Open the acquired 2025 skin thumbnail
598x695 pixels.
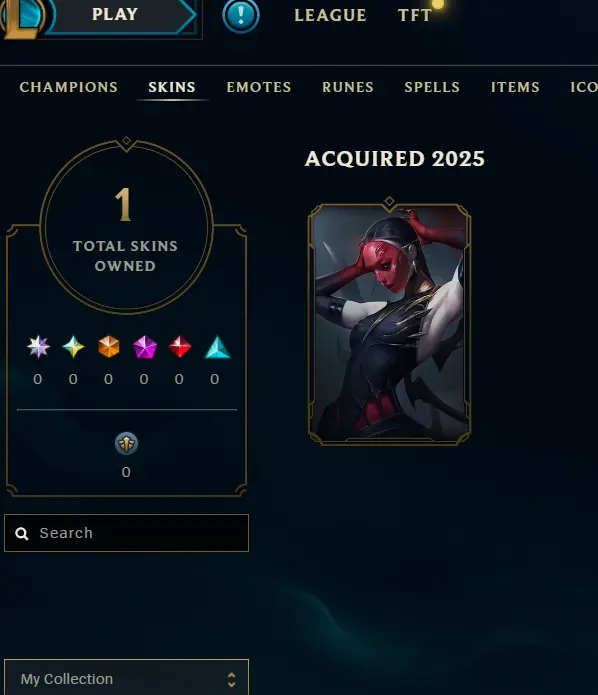[x=389, y=323]
